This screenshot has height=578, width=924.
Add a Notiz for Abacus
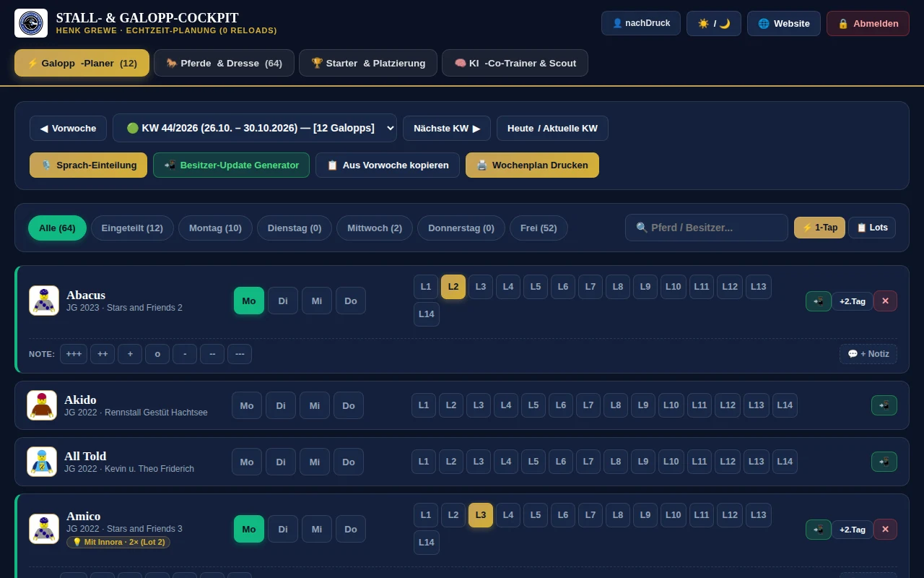point(868,354)
